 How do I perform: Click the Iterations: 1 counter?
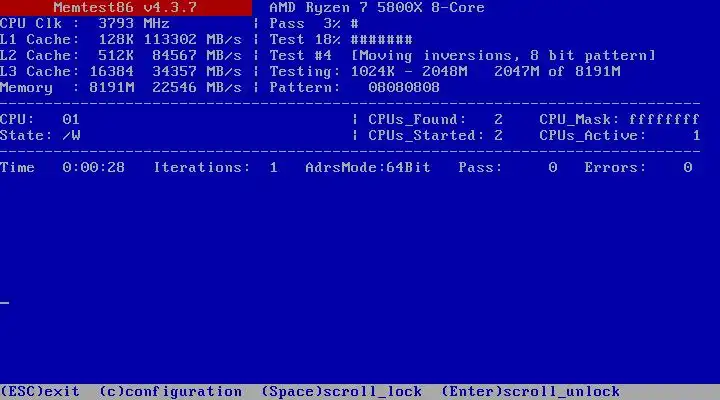pos(215,168)
